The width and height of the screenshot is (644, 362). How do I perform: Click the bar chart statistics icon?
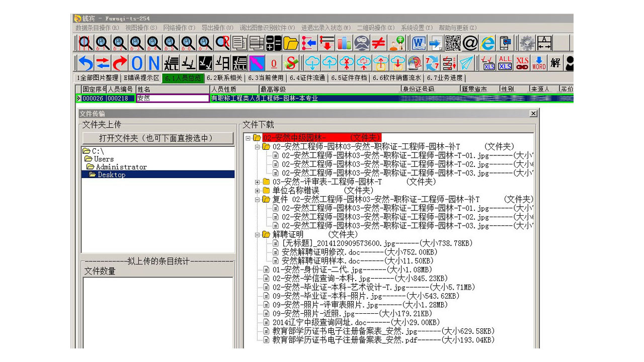click(x=344, y=43)
